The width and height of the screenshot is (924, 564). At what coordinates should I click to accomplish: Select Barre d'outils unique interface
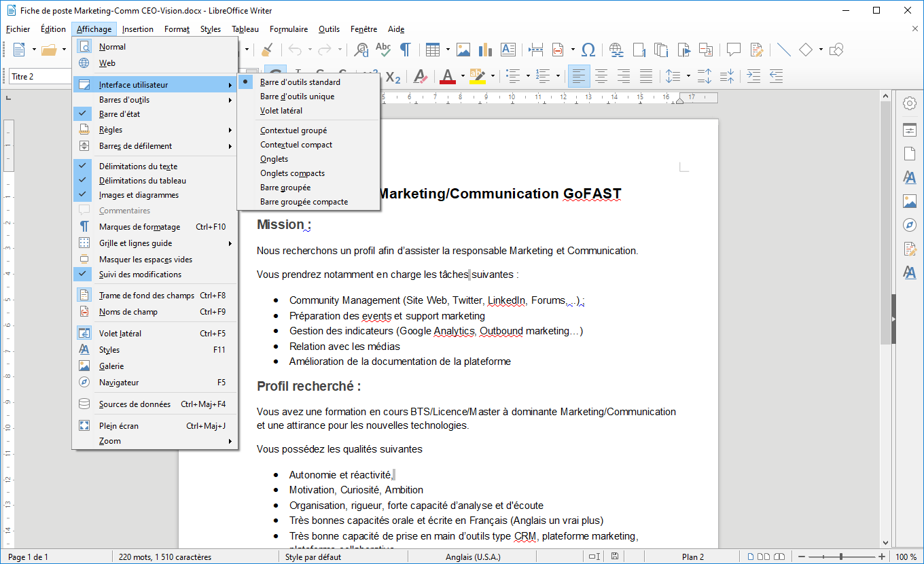297,96
